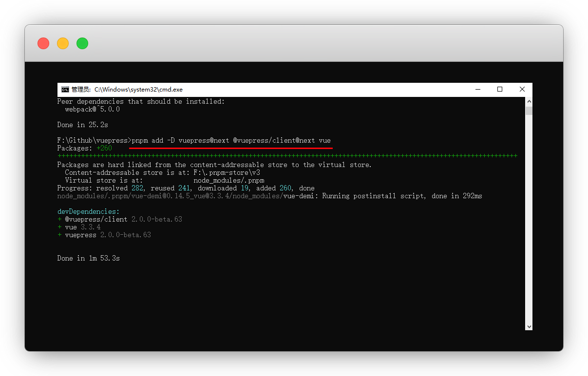Click the green dot in the outer frame
Screen dimensions: 588x376
[x=82, y=43]
